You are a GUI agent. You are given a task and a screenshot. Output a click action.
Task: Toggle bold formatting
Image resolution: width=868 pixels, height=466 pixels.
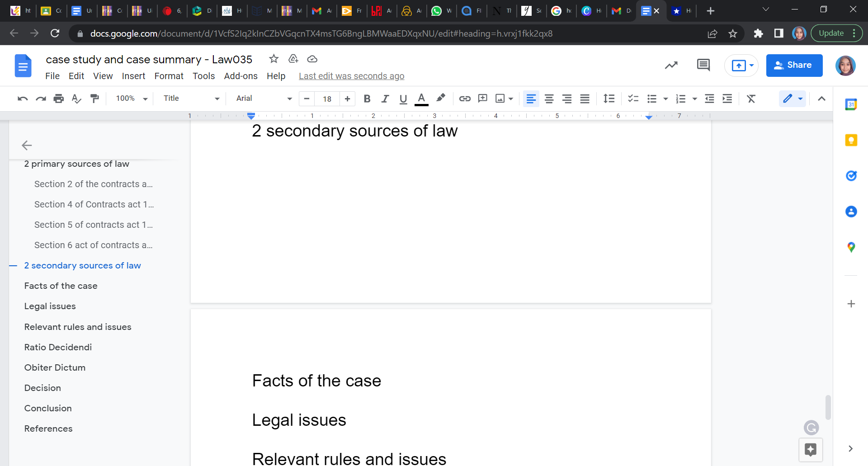point(367,99)
